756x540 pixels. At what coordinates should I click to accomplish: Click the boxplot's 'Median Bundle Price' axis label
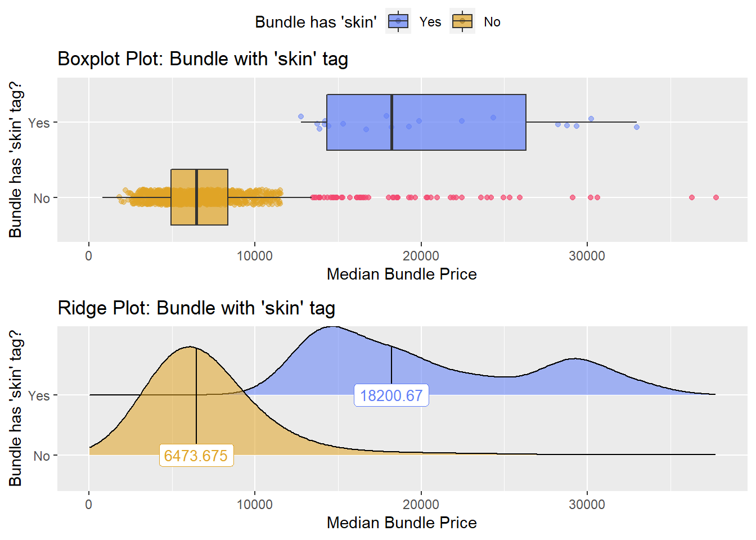point(402,274)
